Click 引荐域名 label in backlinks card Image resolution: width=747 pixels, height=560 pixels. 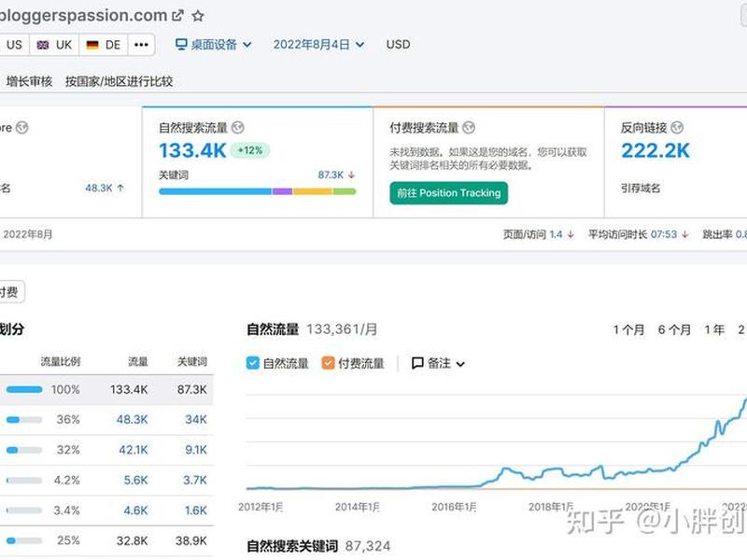tap(641, 189)
